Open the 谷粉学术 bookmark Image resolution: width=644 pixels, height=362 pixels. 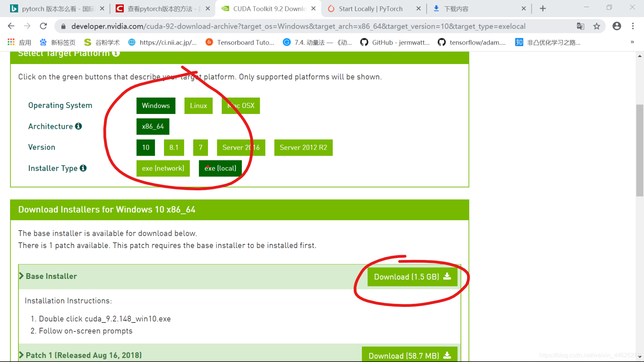(102, 42)
